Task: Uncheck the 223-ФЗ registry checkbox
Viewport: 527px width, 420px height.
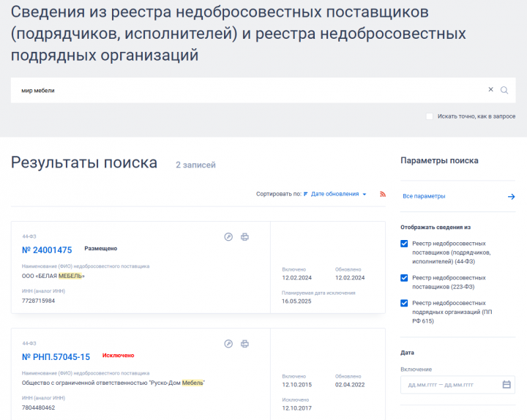Action: tap(404, 278)
